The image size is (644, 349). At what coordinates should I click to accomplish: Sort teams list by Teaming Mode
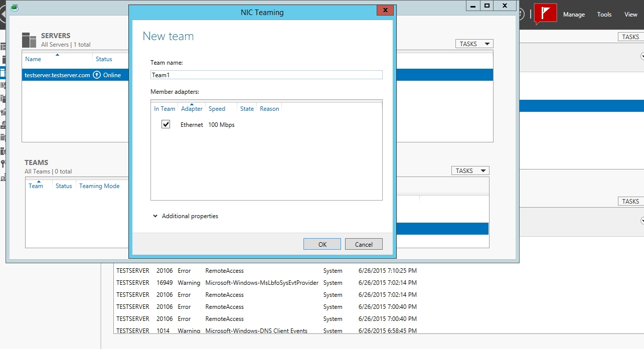click(99, 186)
